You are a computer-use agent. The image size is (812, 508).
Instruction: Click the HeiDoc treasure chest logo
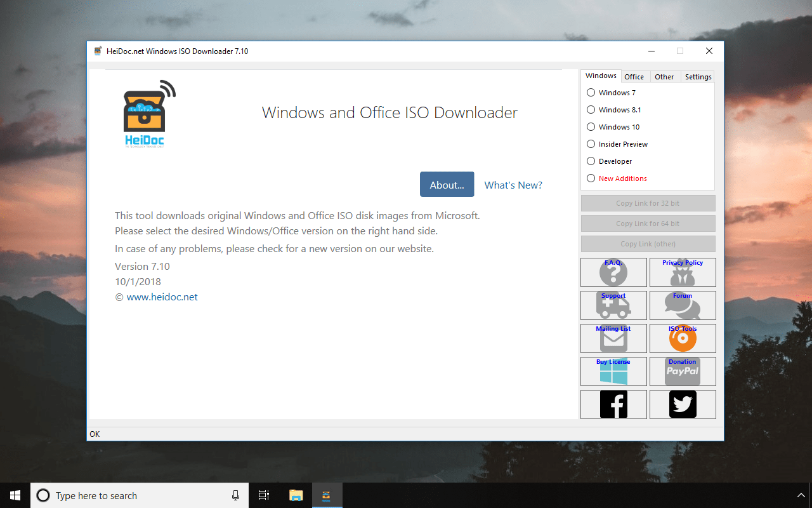click(149, 114)
